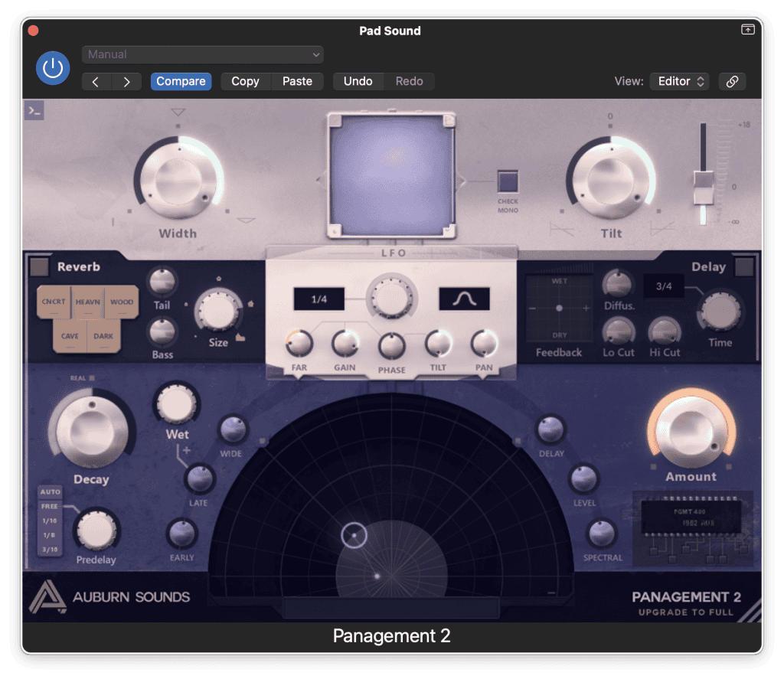Click the LFO waveform shape icon
Image resolution: width=784 pixels, height=679 pixels.
tap(464, 299)
